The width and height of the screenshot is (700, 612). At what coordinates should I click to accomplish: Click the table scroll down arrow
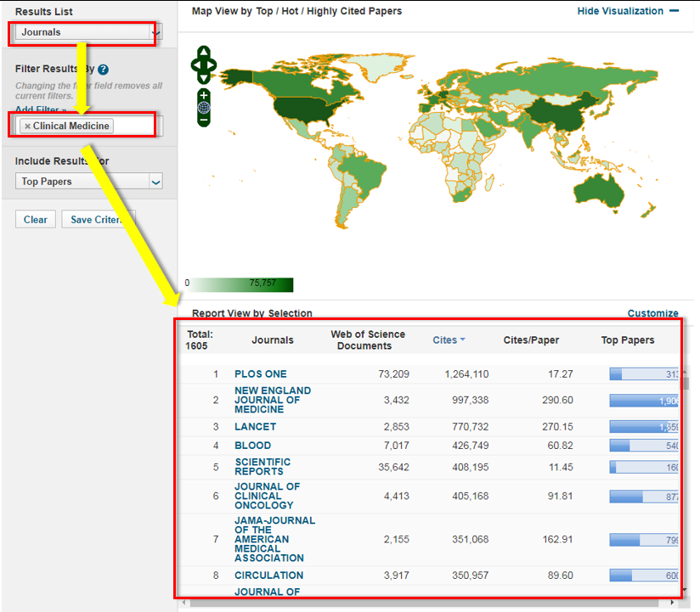[686, 590]
